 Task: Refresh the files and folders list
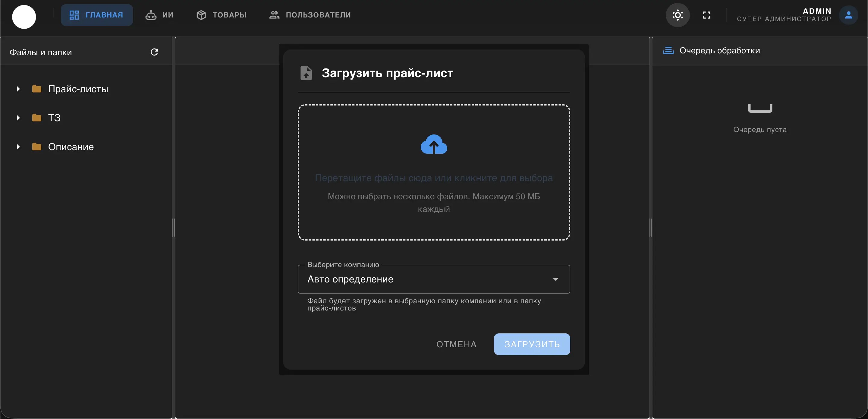(x=154, y=52)
